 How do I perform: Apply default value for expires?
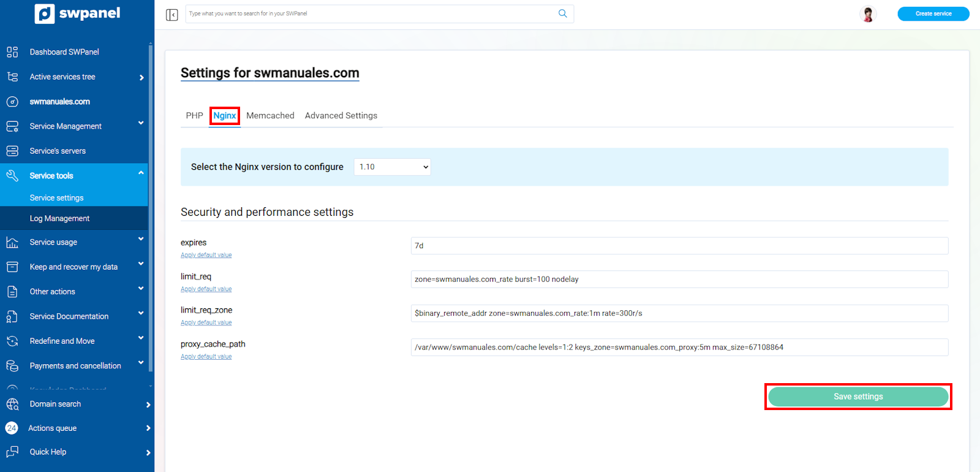point(206,255)
